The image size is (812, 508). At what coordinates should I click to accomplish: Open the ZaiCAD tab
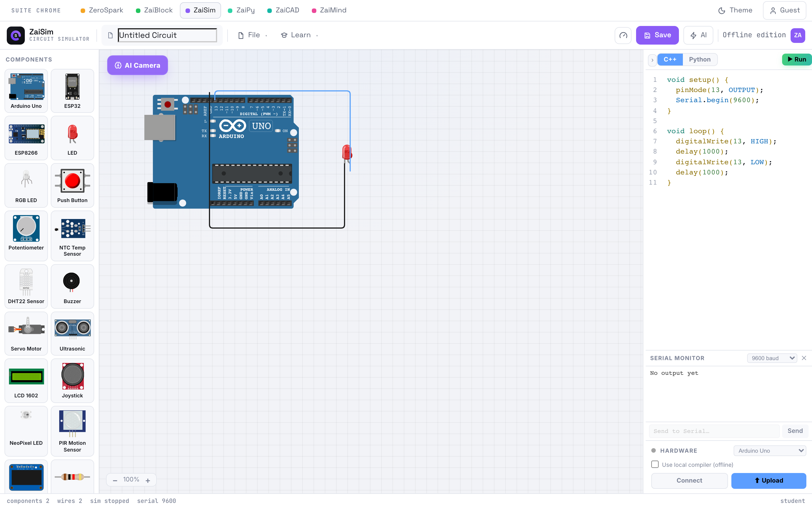(283, 10)
